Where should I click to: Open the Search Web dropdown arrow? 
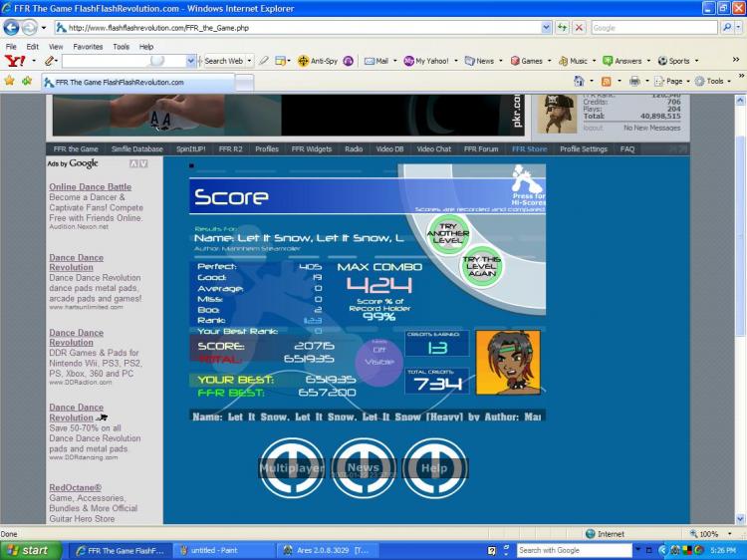249,61
